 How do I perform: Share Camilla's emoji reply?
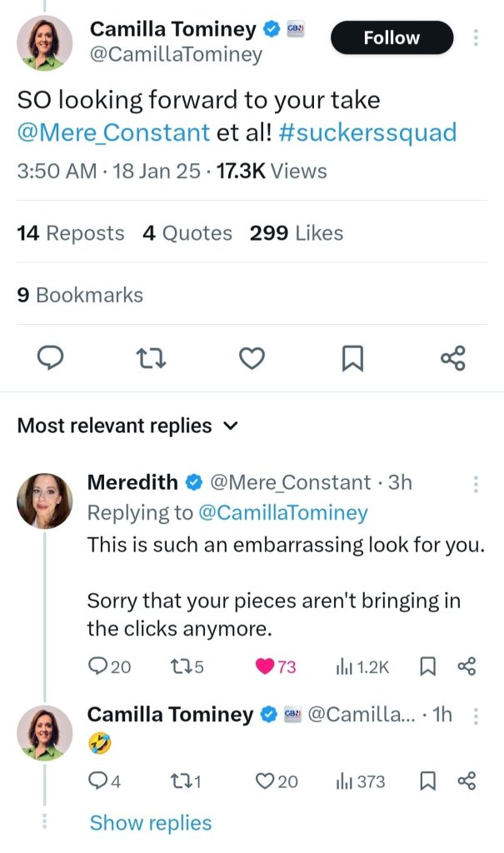[467, 781]
